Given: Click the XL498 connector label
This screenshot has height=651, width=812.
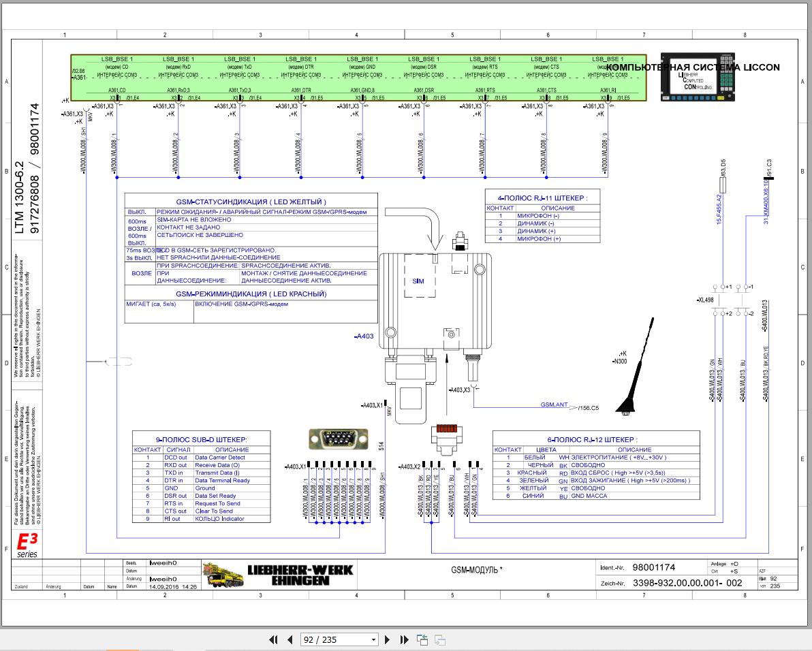Looking at the screenshot, I should click(x=705, y=300).
